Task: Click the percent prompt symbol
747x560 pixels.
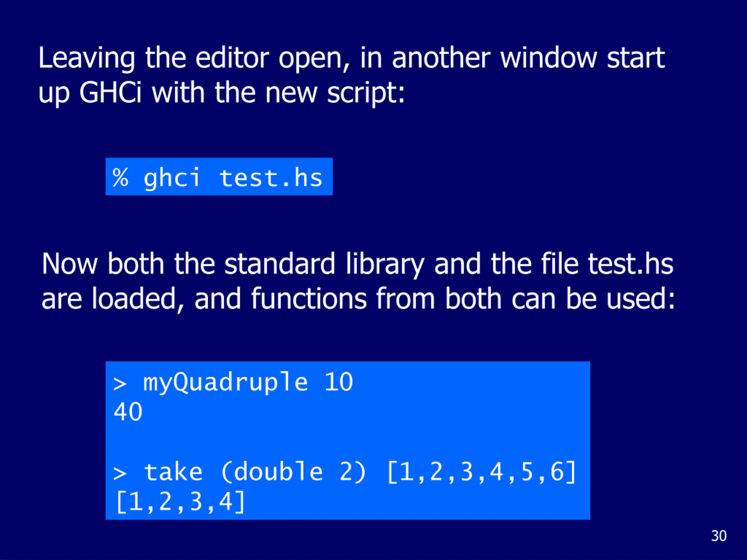Action: point(121,177)
